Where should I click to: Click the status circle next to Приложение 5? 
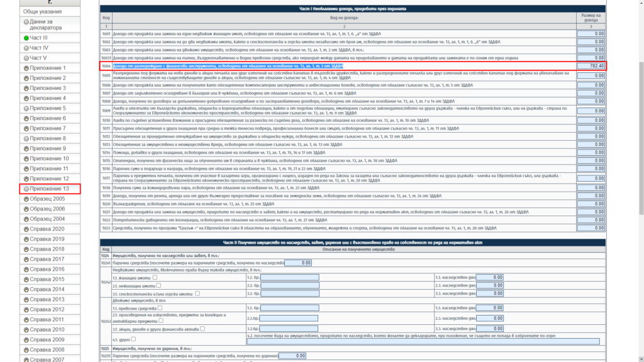[26, 108]
